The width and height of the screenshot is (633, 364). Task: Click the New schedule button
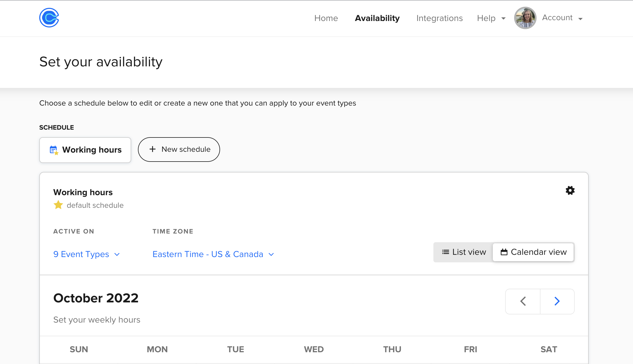click(179, 150)
